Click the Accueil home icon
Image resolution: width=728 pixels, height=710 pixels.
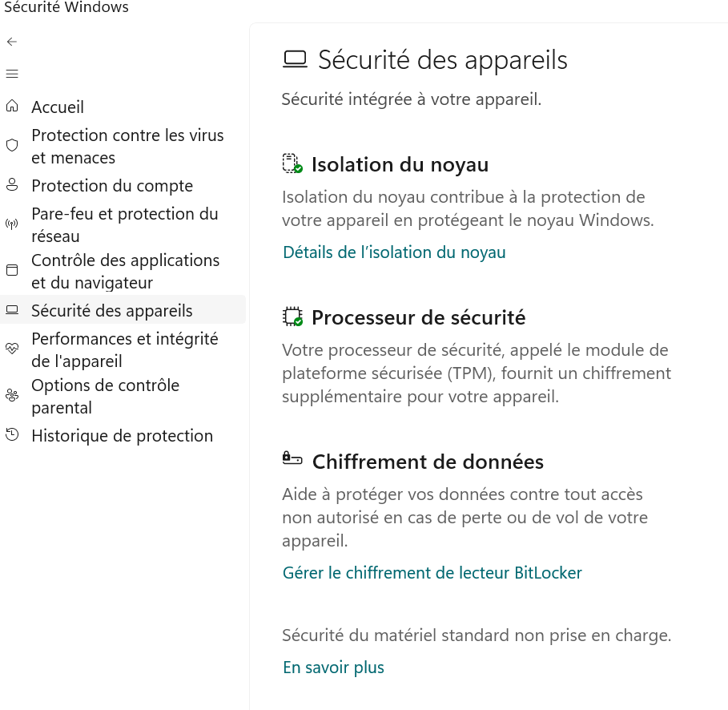(x=12, y=107)
